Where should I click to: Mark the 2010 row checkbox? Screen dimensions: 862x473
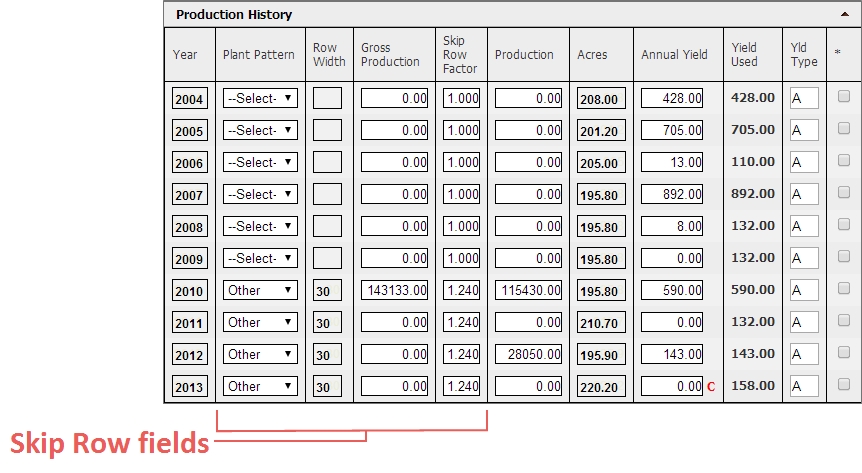(x=843, y=288)
